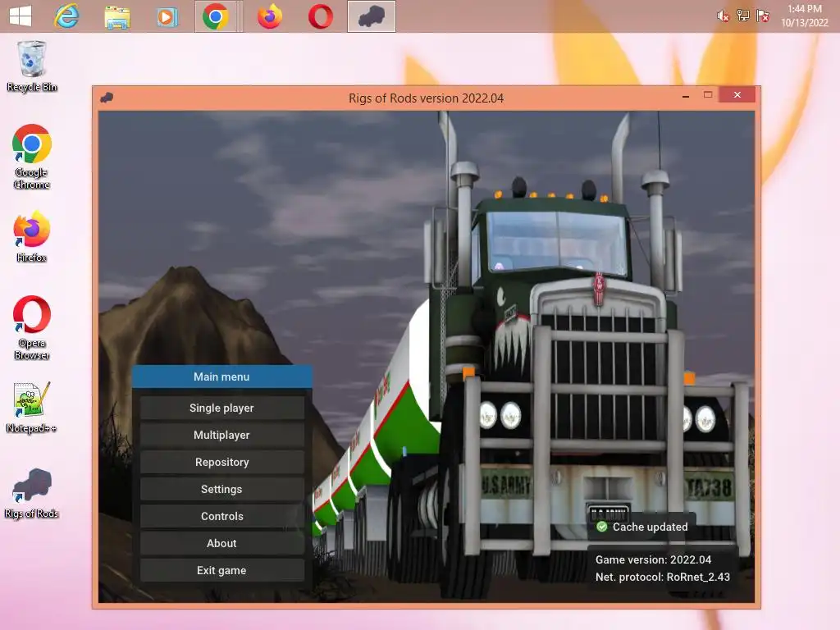Show the About screen
This screenshot has width=840, height=630.
(x=221, y=543)
